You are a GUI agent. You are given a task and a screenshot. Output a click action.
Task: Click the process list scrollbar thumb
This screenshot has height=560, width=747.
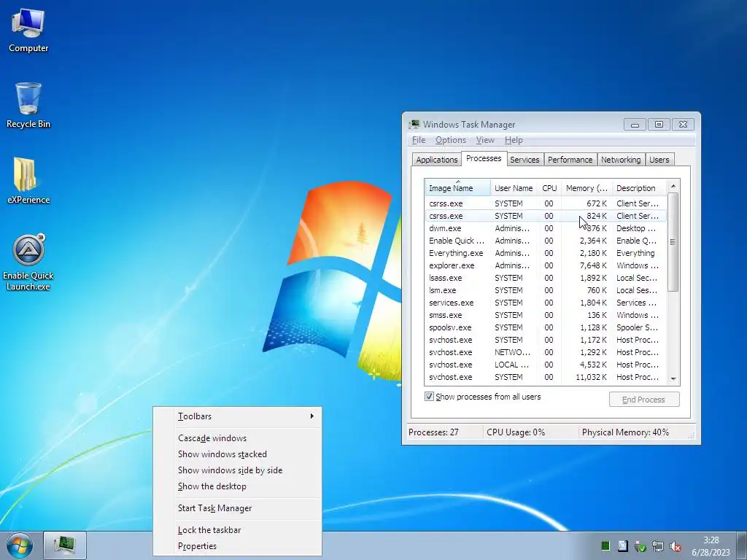(673, 242)
